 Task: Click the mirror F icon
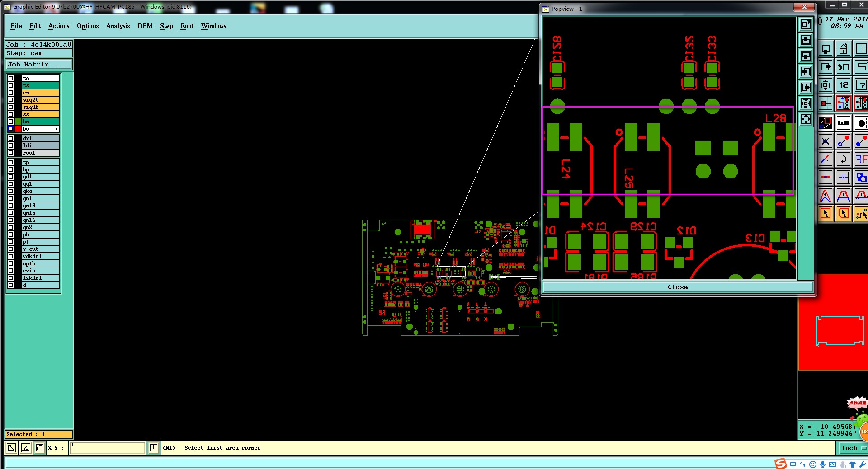[x=861, y=159]
